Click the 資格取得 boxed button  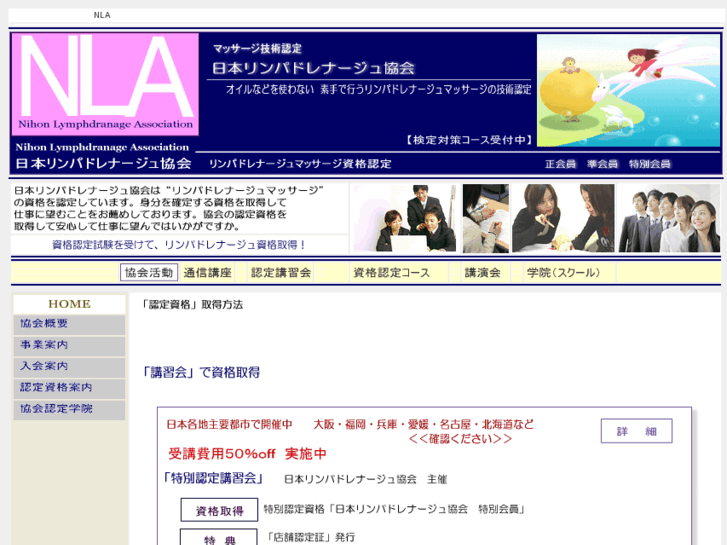(219, 510)
